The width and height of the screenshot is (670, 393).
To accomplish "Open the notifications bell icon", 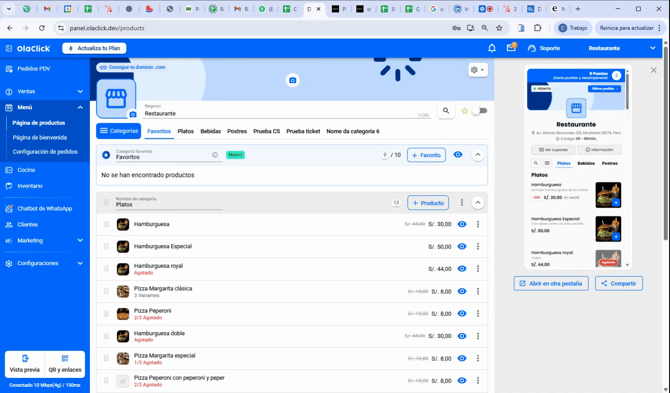I will [x=492, y=48].
